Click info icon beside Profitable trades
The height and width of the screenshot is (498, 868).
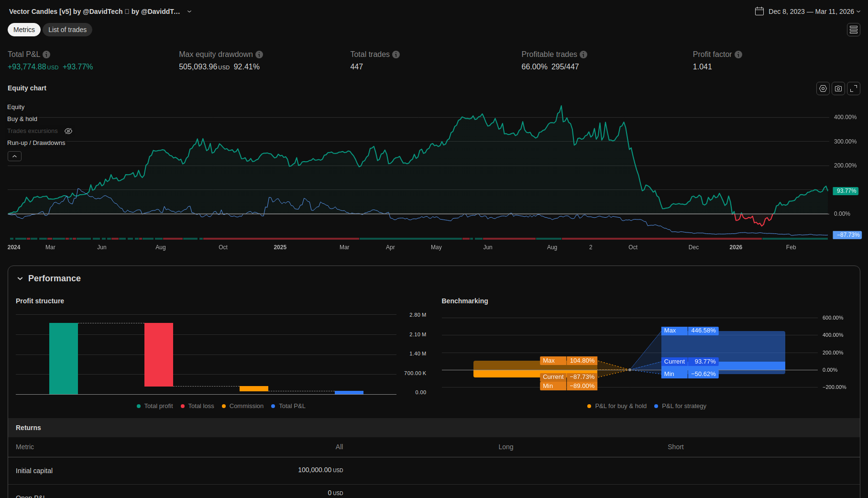[583, 55]
